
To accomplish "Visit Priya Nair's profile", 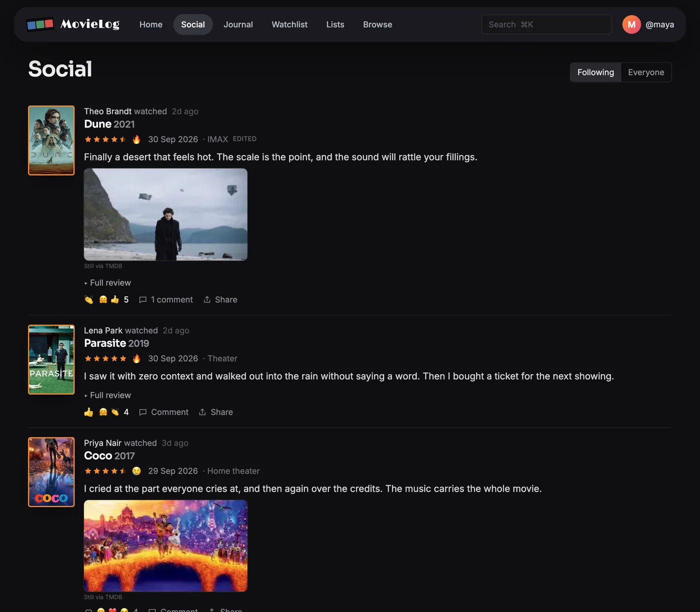I will point(102,443).
